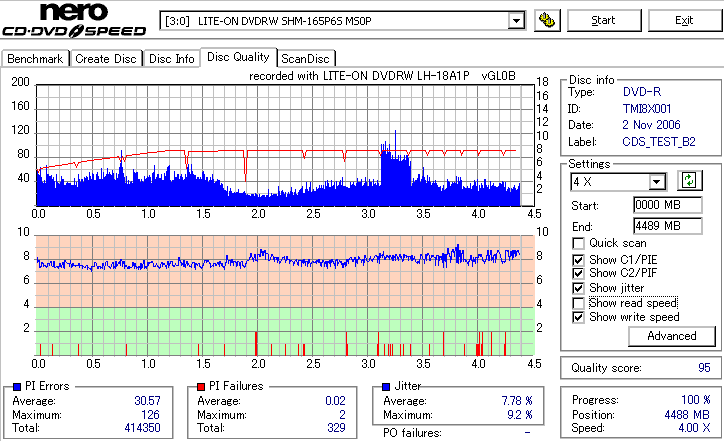The image size is (724, 441).
Task: Go to the Disc Info tab
Action: tap(171, 59)
